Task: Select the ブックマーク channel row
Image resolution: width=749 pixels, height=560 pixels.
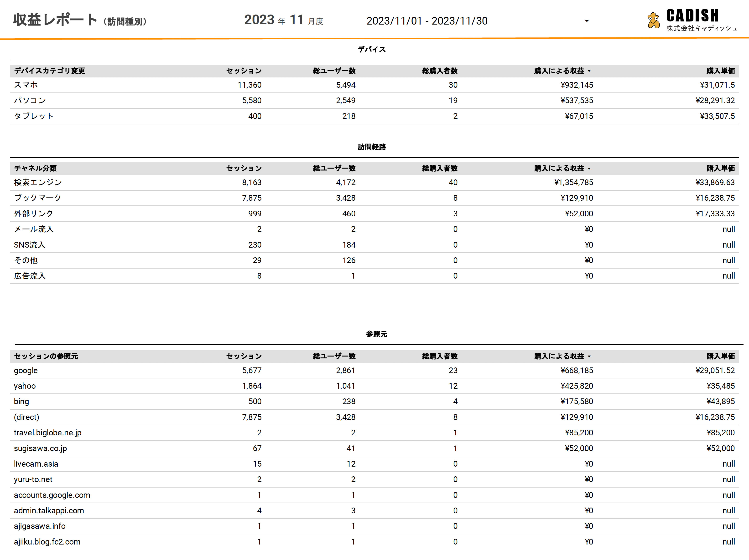Action: click(38, 198)
